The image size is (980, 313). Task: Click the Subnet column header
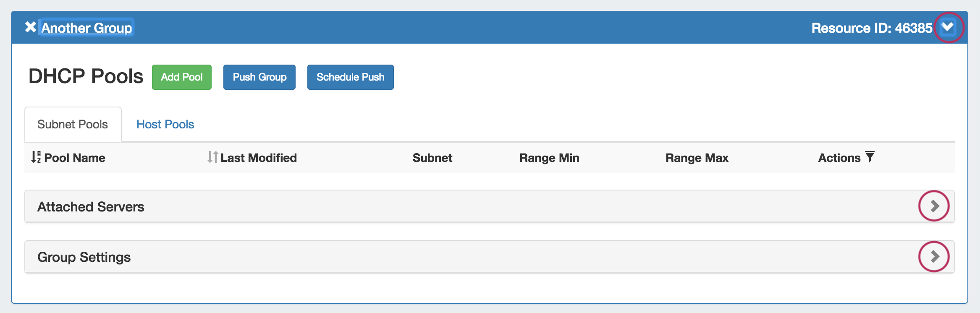click(432, 158)
